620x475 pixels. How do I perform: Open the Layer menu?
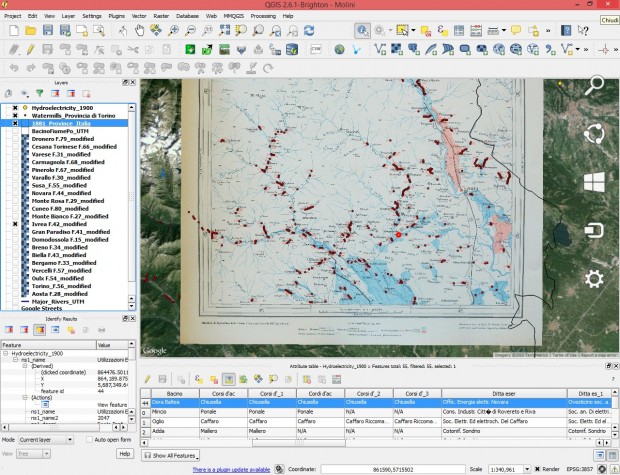click(x=68, y=16)
